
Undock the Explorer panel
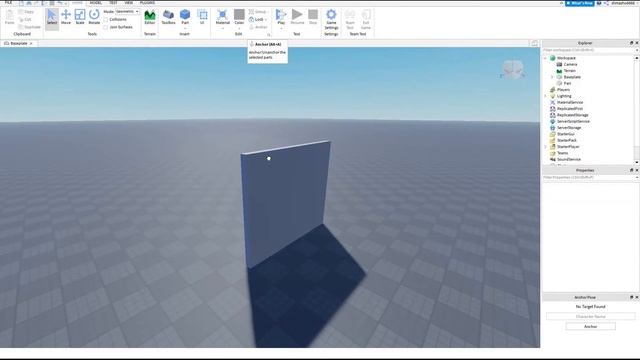pos(631,43)
